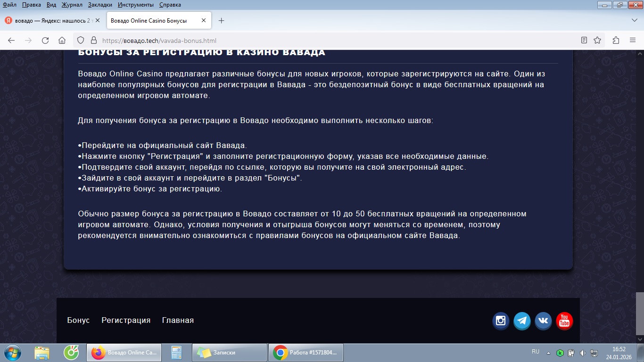Click the sentence starting "Для получения бонуса"
The width and height of the screenshot is (644, 362).
(256, 120)
